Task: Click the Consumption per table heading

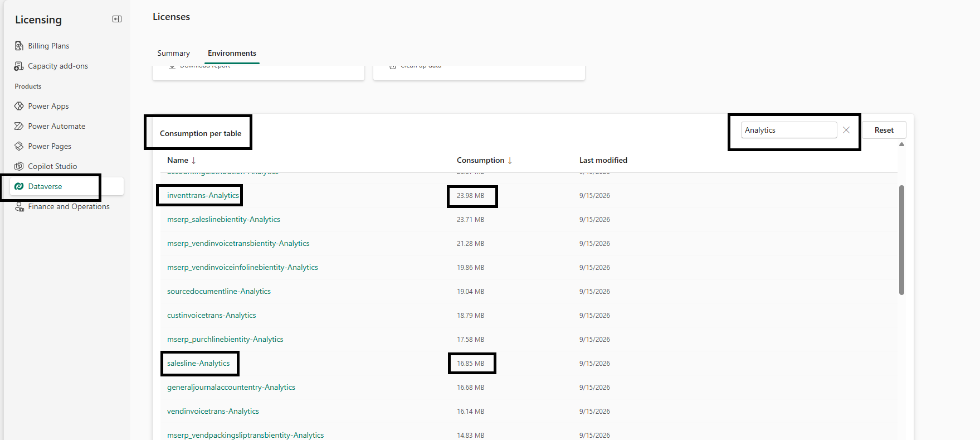Action: pyautogui.click(x=201, y=133)
